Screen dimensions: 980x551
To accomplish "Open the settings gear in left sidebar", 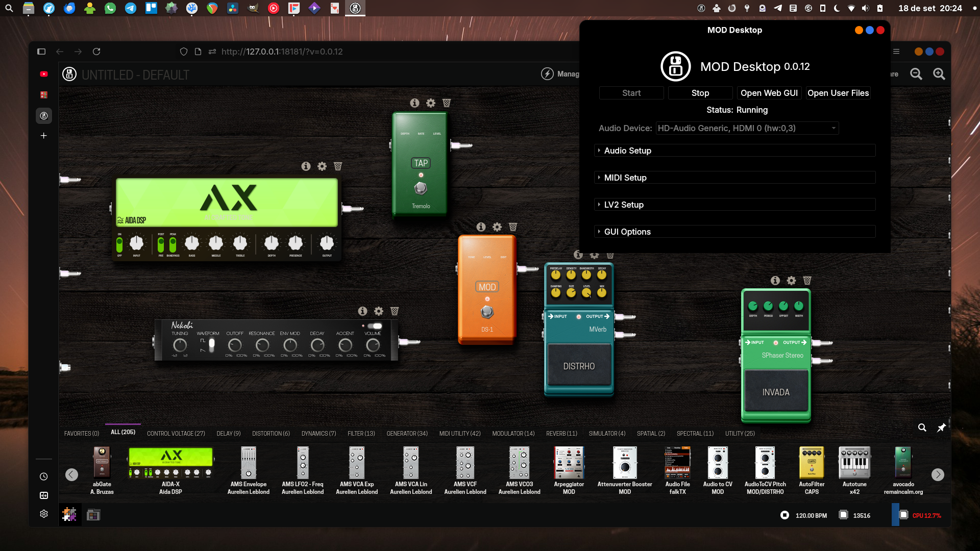I will click(43, 514).
